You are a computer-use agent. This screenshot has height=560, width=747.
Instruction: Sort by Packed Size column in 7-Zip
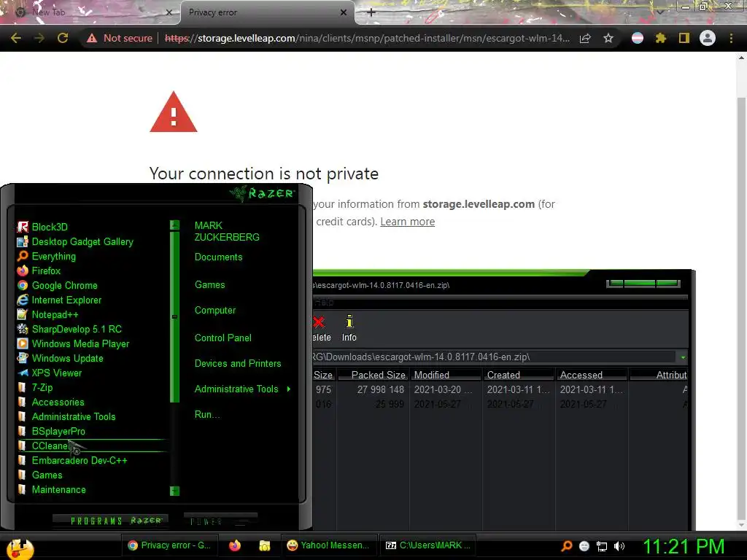pos(373,376)
